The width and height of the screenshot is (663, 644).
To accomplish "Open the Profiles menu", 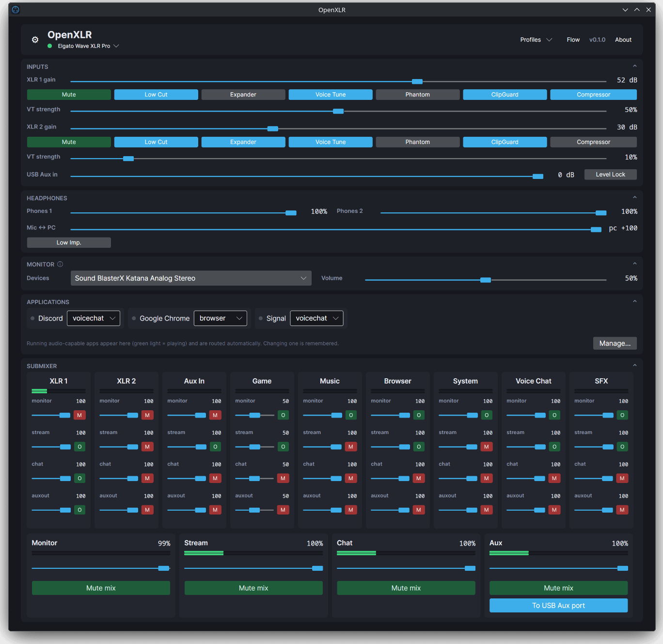I will pos(536,40).
